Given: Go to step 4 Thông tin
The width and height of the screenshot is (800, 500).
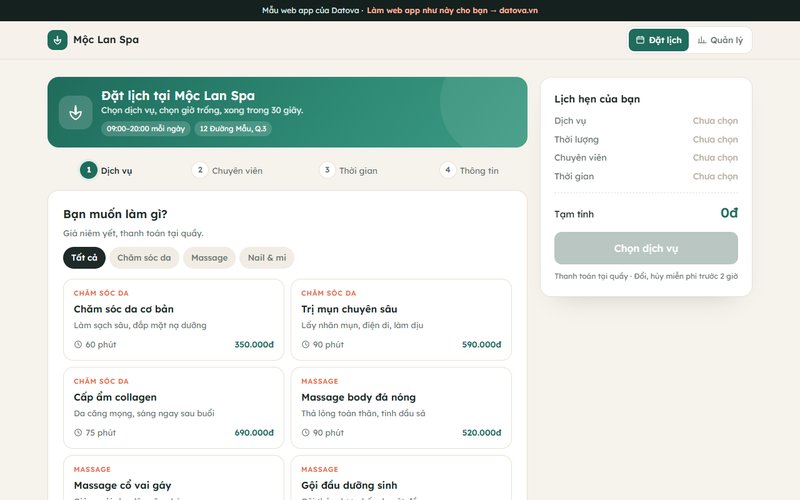Looking at the screenshot, I should point(470,170).
